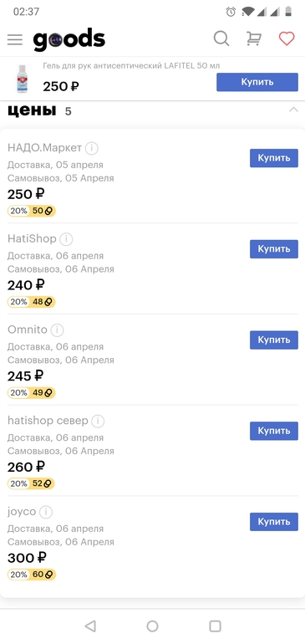Buy from the top Купить banner button
Screen dimensions: 305x644
click(x=257, y=82)
